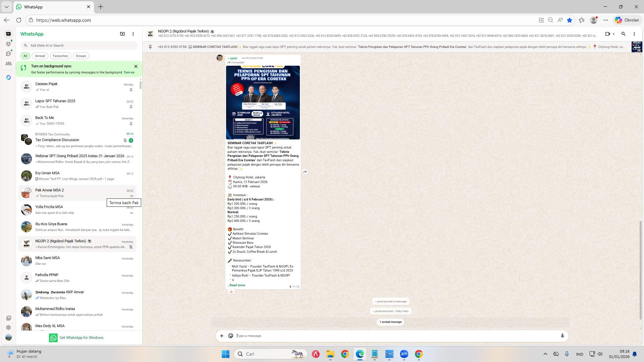
Task: Open the Channels panel in the sidebar
Action: coord(9,53)
